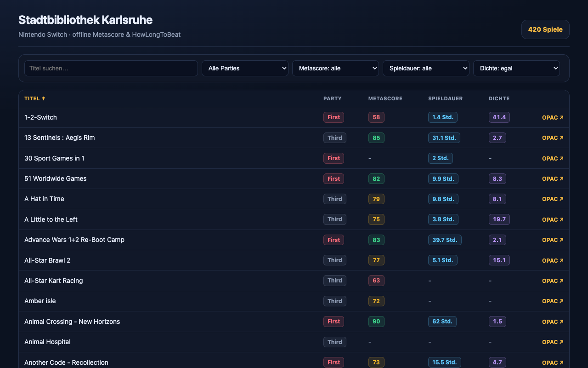The width and height of the screenshot is (588, 368).
Task: Sort table by Dichte column
Action: tap(499, 98)
